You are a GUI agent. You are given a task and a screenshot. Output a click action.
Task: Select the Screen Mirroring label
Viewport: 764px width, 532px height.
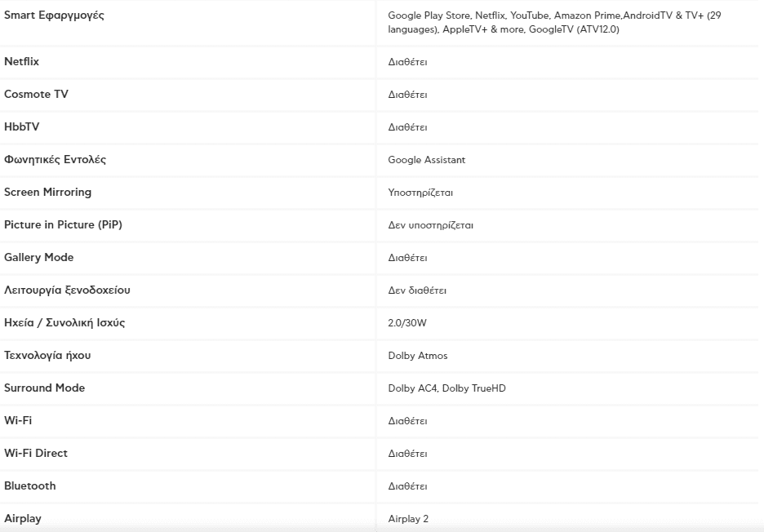[x=47, y=192]
